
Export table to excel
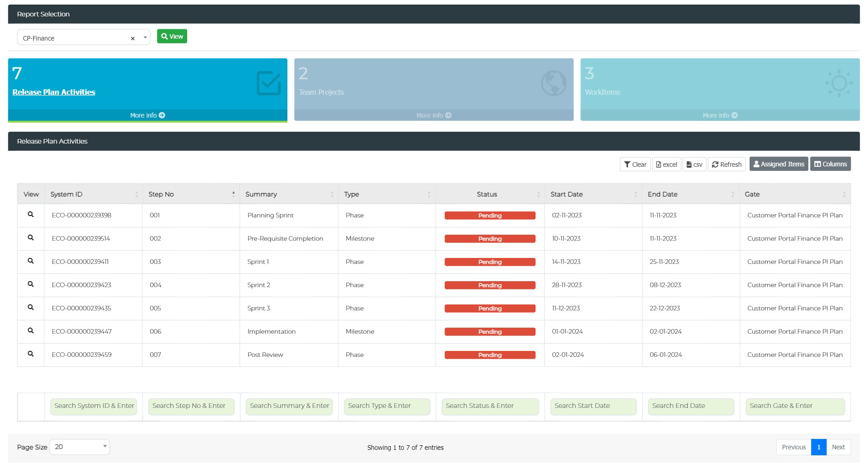point(666,165)
